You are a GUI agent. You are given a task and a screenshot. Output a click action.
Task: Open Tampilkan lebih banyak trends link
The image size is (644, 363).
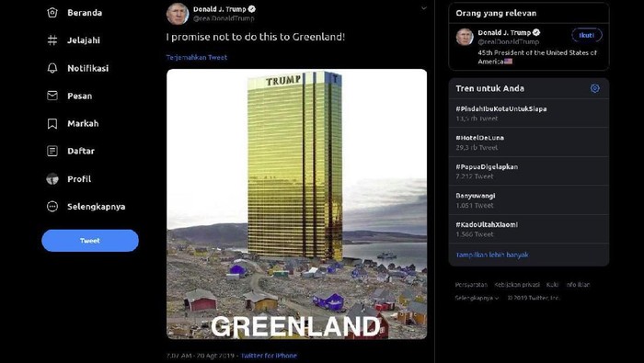tap(492, 255)
